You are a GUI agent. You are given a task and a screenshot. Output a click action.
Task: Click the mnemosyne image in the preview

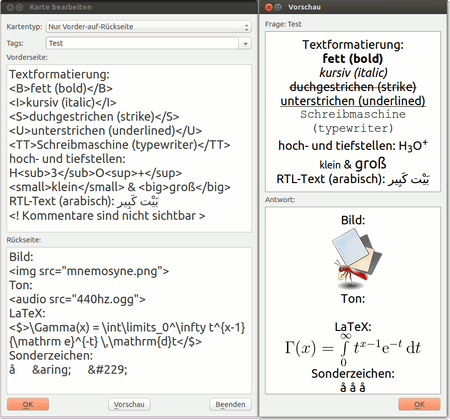coord(357,259)
